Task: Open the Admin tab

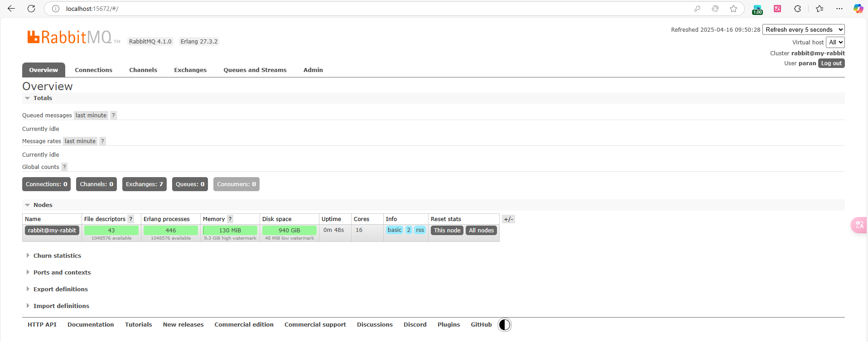Action: [313, 70]
